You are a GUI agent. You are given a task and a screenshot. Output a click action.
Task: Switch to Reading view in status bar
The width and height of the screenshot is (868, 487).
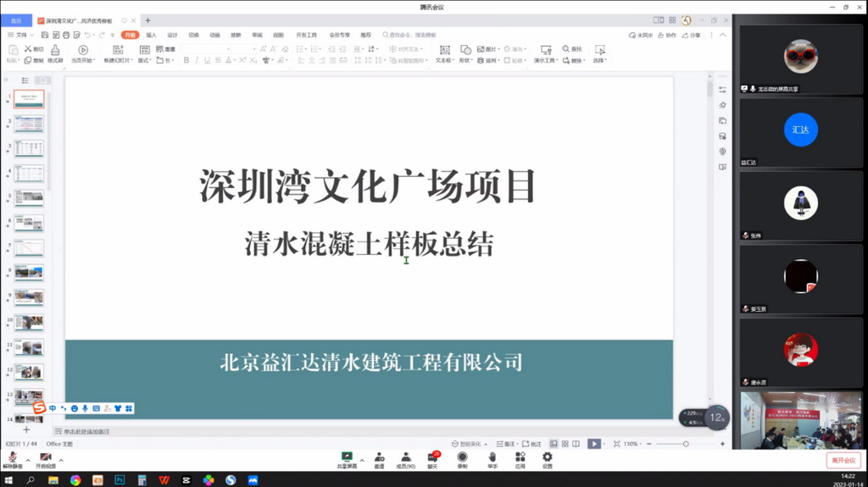click(576, 444)
